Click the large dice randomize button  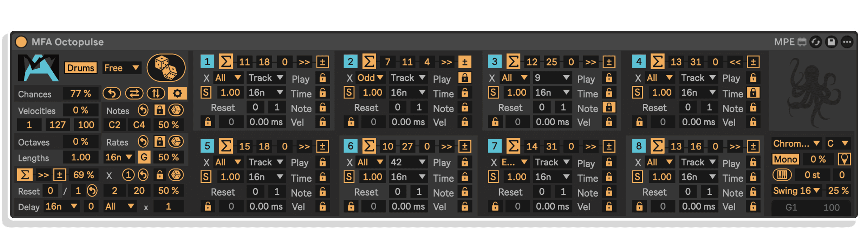pyautogui.click(x=166, y=68)
